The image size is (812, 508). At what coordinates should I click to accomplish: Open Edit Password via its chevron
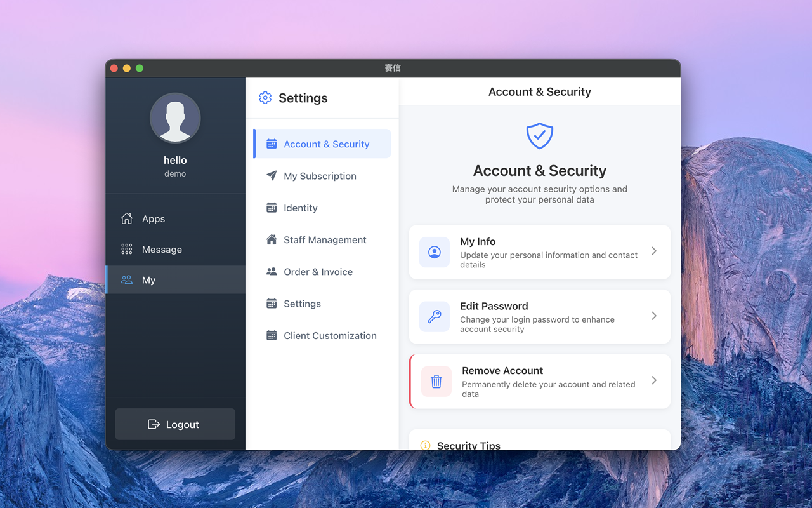(654, 316)
